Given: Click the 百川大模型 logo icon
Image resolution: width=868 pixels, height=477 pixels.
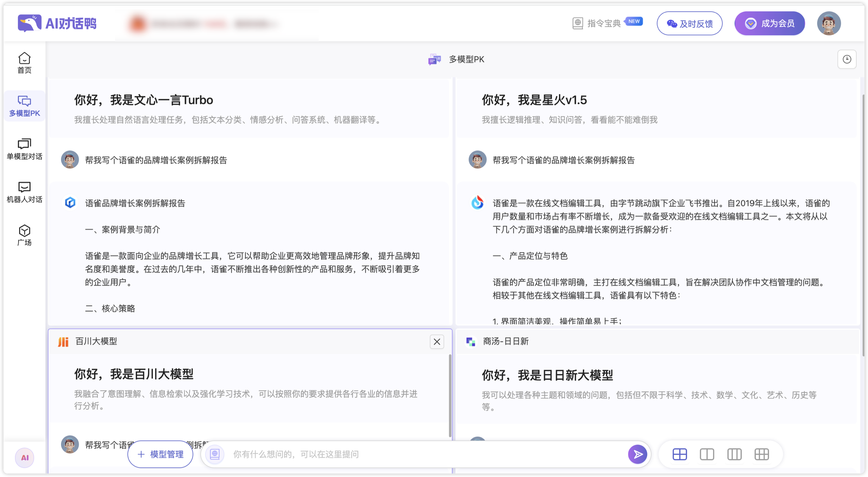Looking at the screenshot, I should click(x=63, y=342).
